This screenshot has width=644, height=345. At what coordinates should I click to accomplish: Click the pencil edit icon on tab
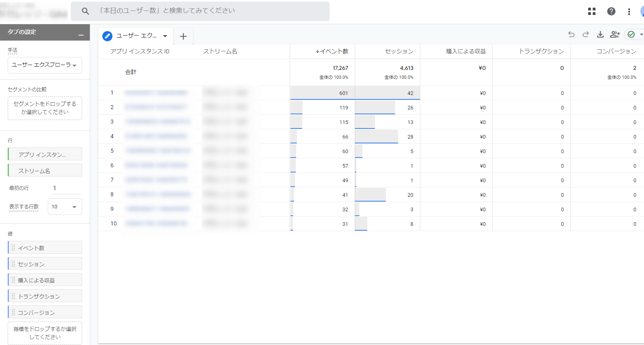pyautogui.click(x=107, y=36)
